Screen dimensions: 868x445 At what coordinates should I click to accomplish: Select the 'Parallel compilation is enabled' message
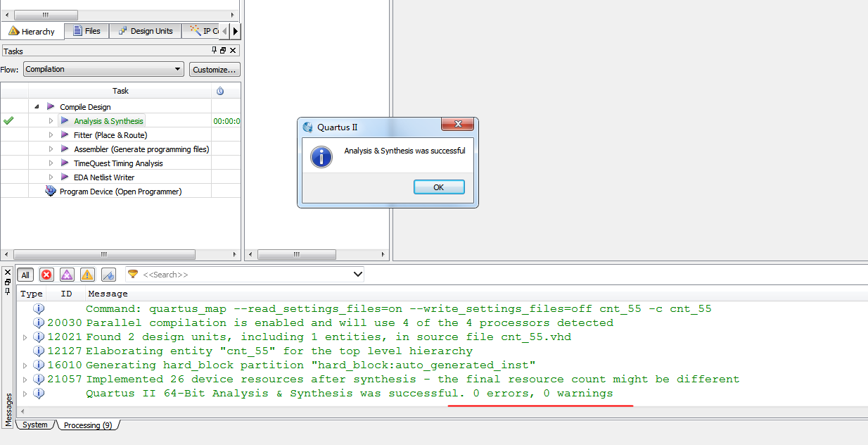[x=350, y=322]
